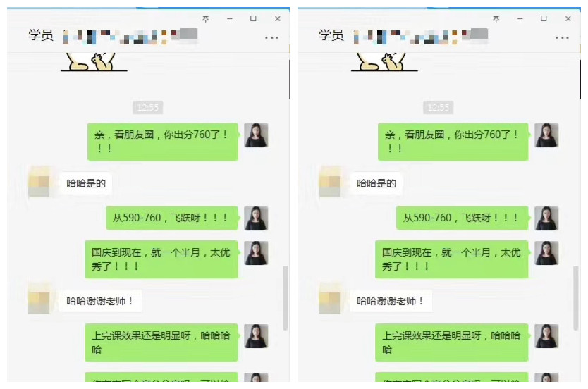Minimize the left chat window
The height and width of the screenshot is (389, 588).
pos(230,19)
